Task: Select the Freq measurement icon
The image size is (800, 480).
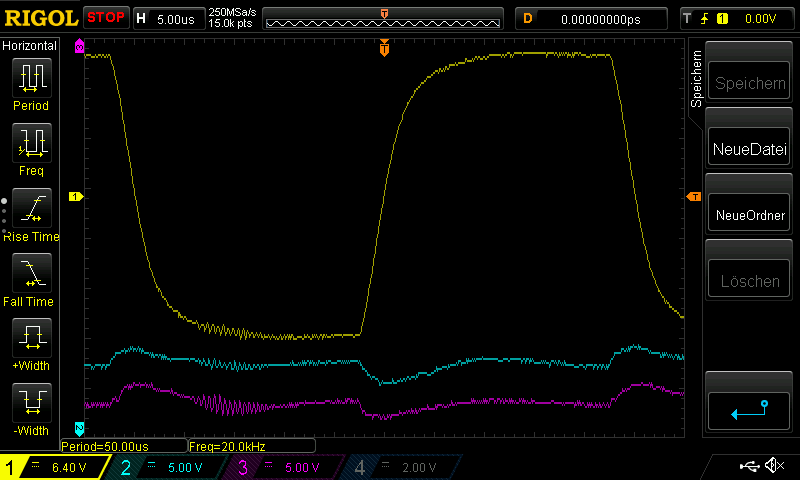Action: click(32, 143)
